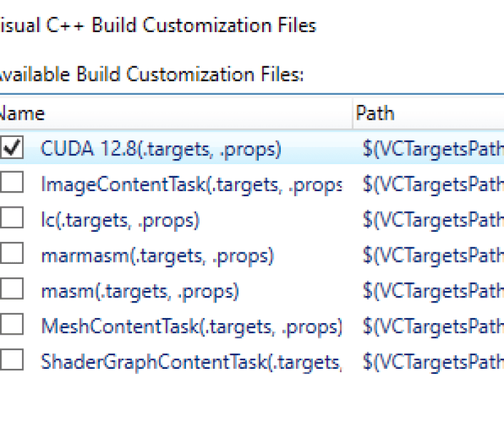Click the lc(.targets, .props) entry name

(120, 220)
